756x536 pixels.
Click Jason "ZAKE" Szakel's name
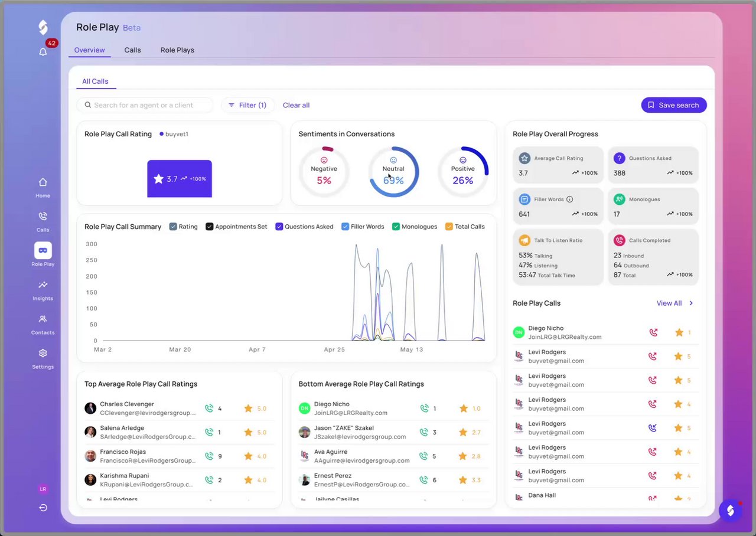click(x=344, y=428)
